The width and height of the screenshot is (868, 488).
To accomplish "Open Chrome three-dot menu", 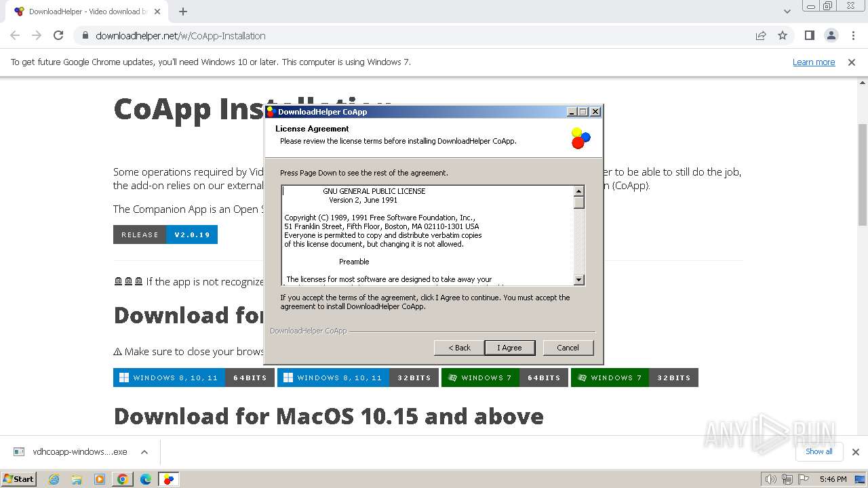I will point(853,36).
